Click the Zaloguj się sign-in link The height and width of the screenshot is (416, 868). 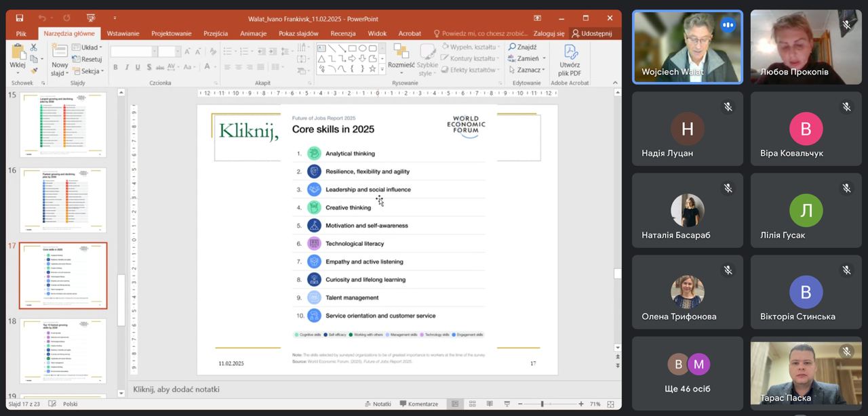pos(549,33)
